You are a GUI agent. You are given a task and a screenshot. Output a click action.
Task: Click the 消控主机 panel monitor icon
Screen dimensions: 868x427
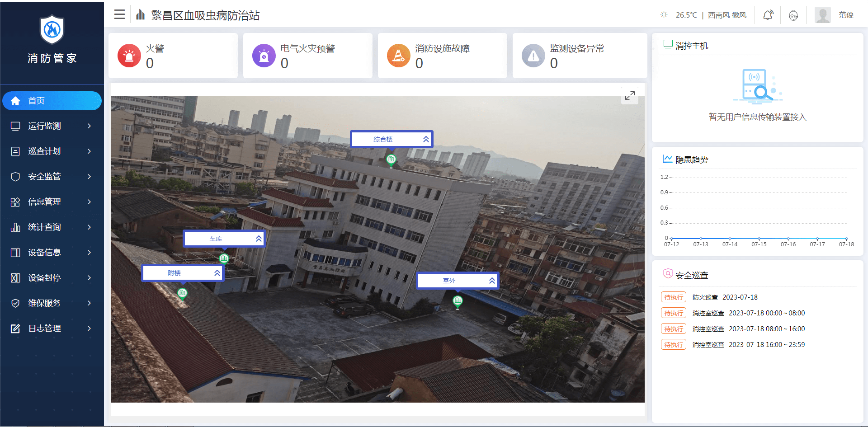click(x=668, y=44)
